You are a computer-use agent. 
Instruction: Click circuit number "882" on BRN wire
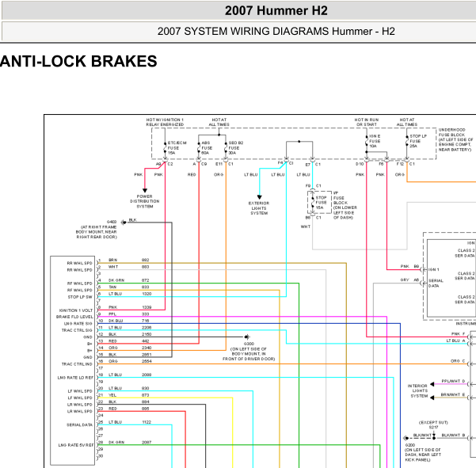[x=146, y=260]
